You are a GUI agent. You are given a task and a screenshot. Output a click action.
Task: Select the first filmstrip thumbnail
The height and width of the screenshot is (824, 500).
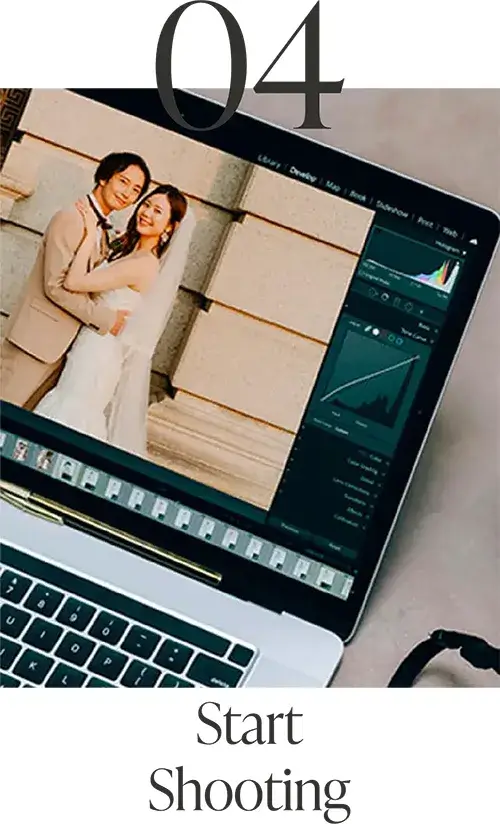click(20, 450)
